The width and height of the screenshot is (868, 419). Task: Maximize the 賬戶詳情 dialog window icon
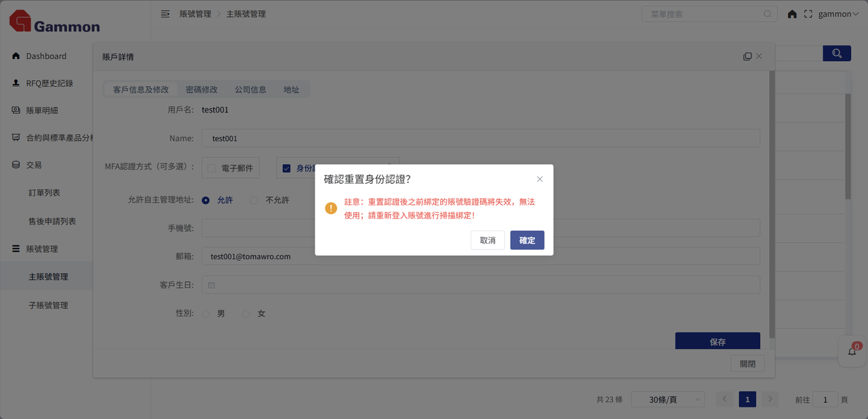(x=747, y=56)
